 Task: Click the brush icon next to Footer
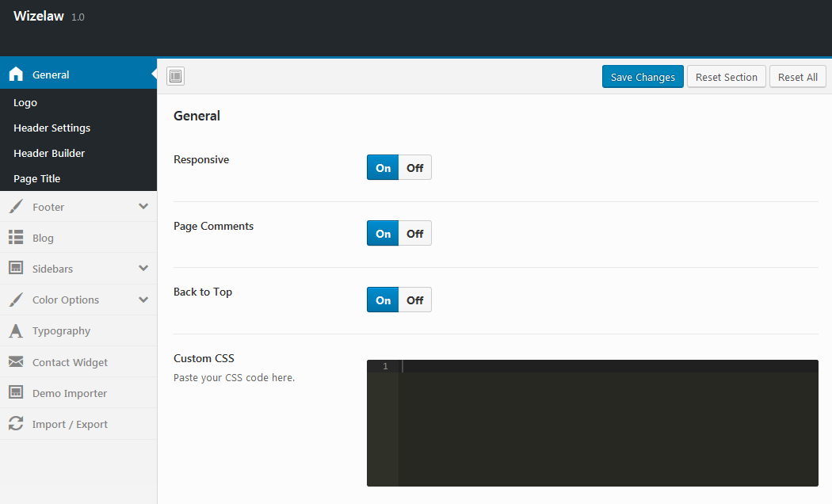point(16,207)
